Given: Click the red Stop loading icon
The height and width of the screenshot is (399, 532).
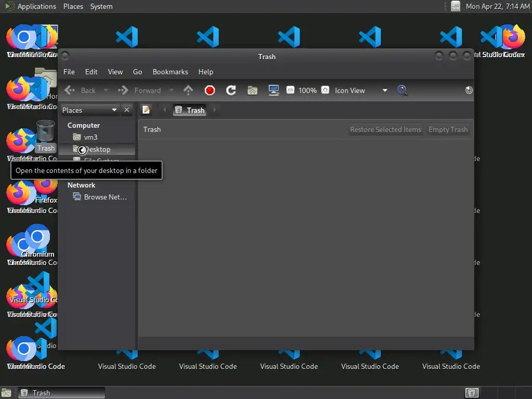Looking at the screenshot, I should point(210,90).
